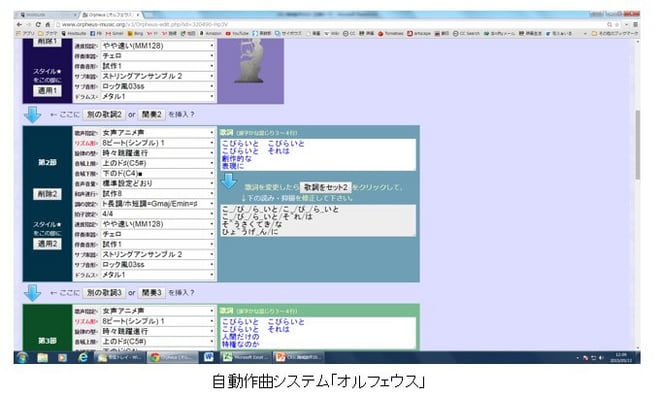The image size is (660, 396).
Task: Click into the section 2 lyrics text box
Action: pyautogui.click(x=318, y=154)
